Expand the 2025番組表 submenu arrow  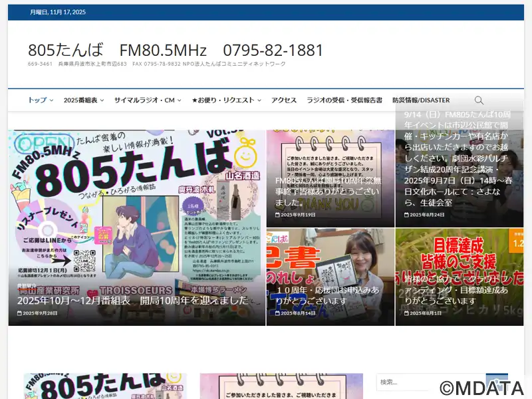(102, 100)
